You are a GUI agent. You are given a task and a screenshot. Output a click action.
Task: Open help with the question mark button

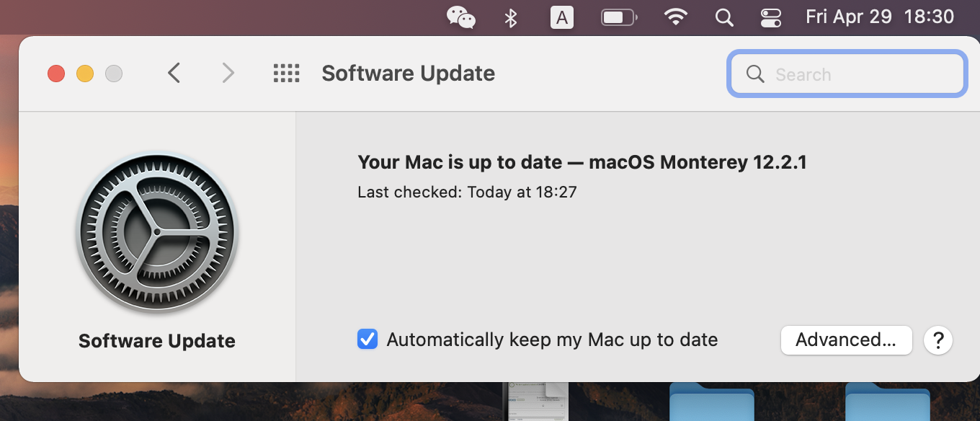[x=938, y=340]
